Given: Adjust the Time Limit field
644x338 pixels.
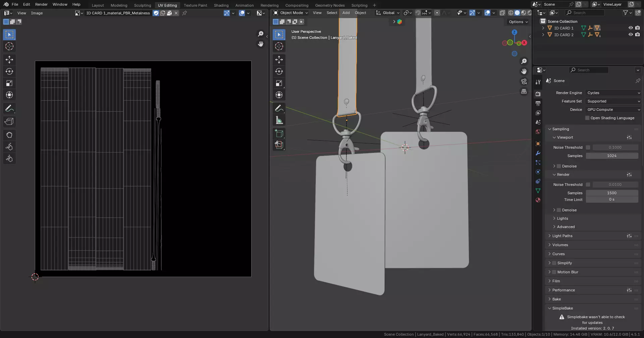Looking at the screenshot, I should pos(612,199).
